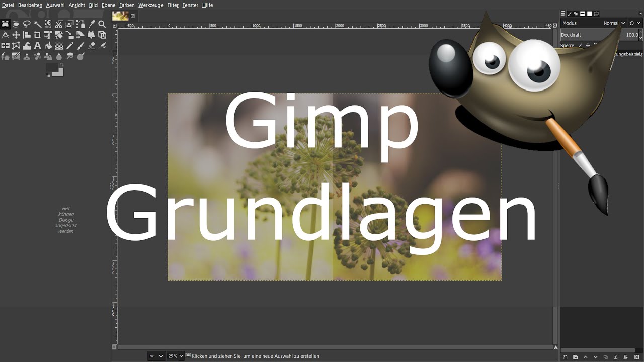Delete the layer with X button
Viewport: 644px width, 362px height.
coord(636,357)
